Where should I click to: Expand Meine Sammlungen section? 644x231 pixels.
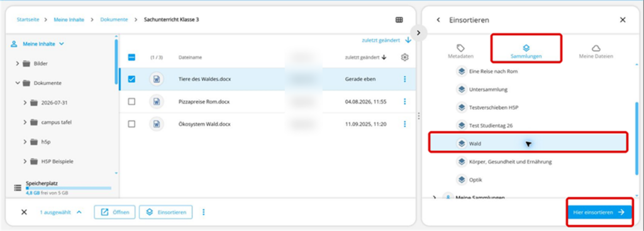(435, 198)
